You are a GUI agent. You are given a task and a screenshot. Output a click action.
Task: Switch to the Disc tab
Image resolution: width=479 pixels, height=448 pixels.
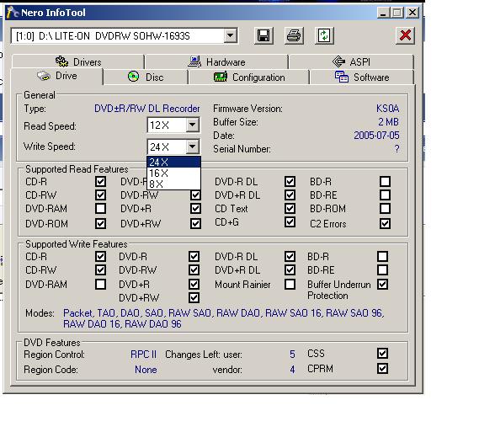tap(146, 77)
